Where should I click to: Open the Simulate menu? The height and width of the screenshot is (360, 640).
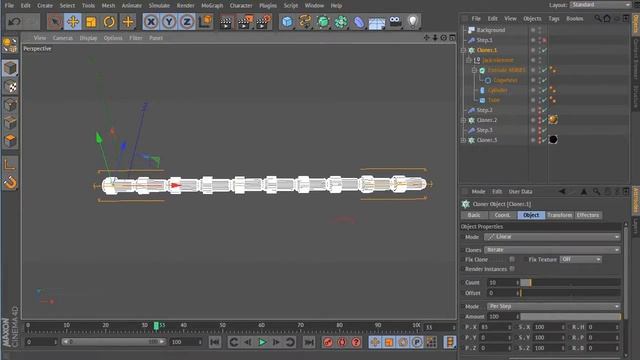click(x=159, y=6)
